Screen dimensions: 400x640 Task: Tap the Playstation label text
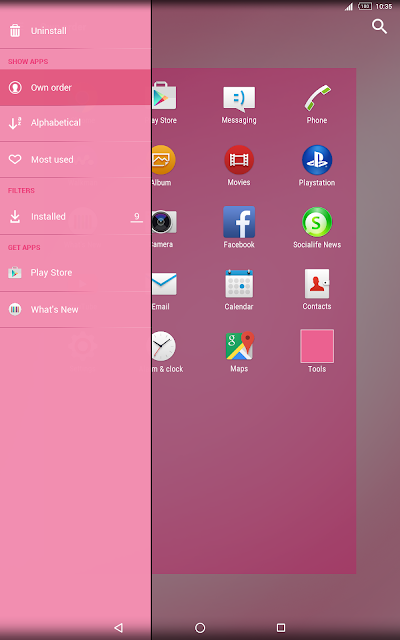point(317,182)
